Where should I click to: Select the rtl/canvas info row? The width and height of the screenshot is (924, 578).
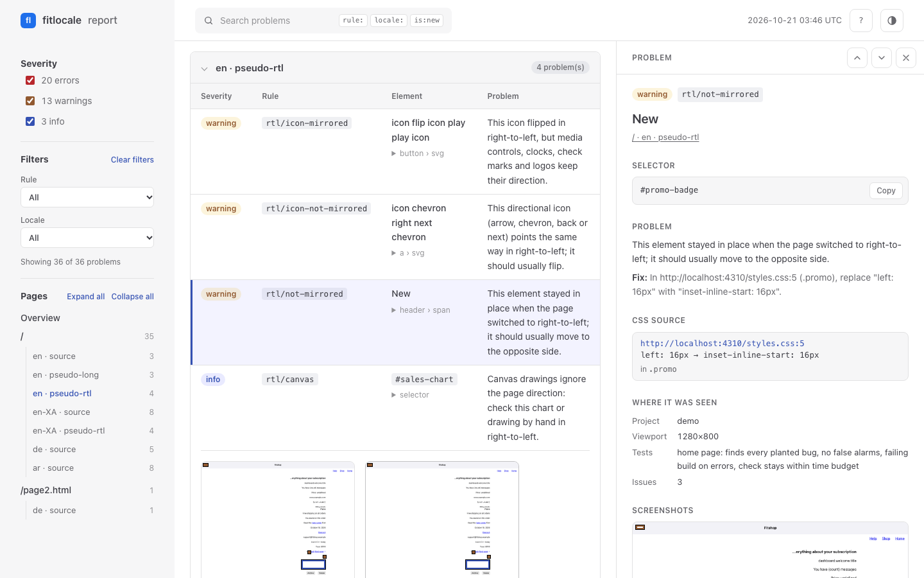[x=395, y=408]
